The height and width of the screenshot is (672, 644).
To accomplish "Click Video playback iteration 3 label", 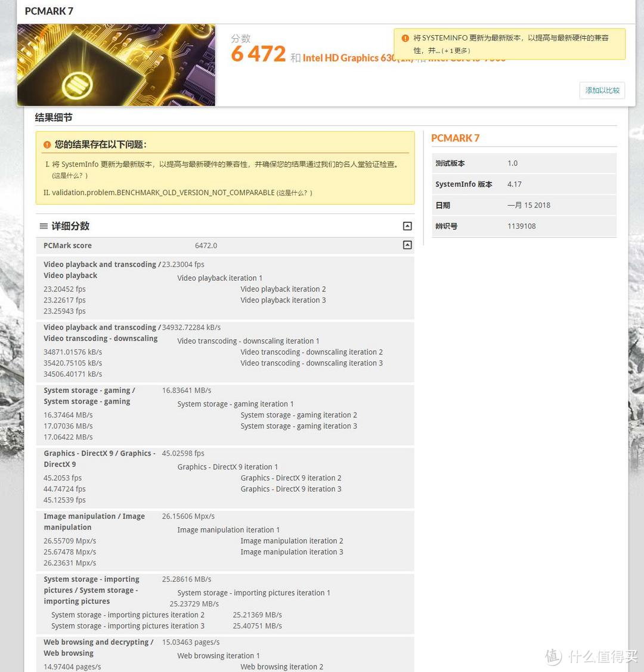I will [283, 300].
